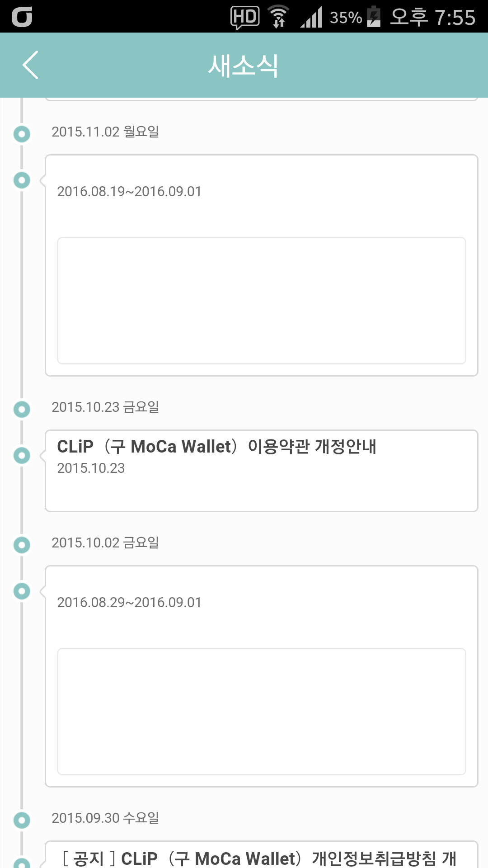488x868 pixels.
Task: Tap the timeline dot beside the 2016.08.19 event card
Action: tap(22, 180)
